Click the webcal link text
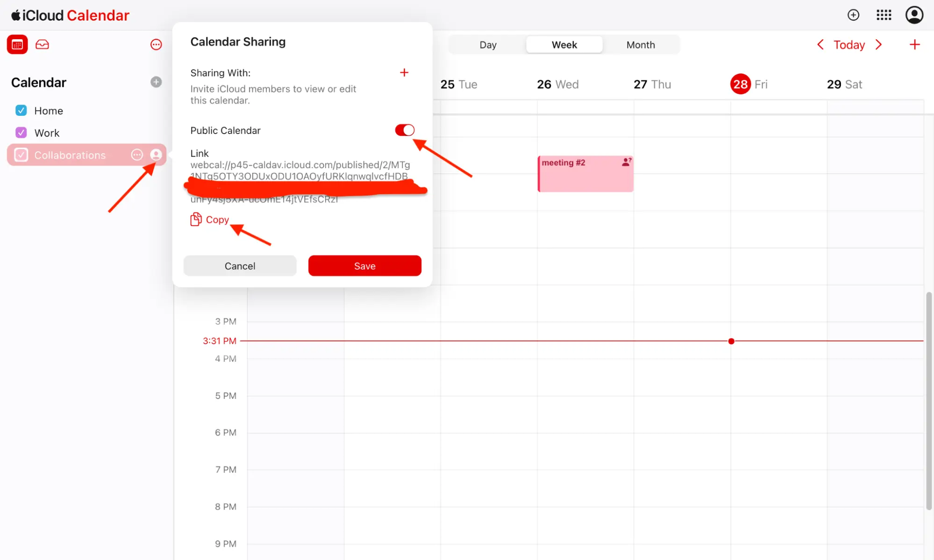Screen dimensions: 934x560 300,182
